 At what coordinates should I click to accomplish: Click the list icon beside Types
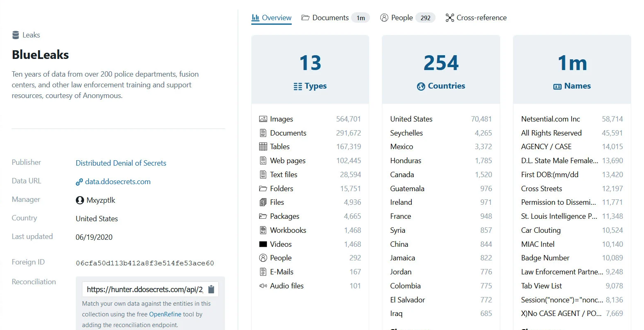(298, 86)
